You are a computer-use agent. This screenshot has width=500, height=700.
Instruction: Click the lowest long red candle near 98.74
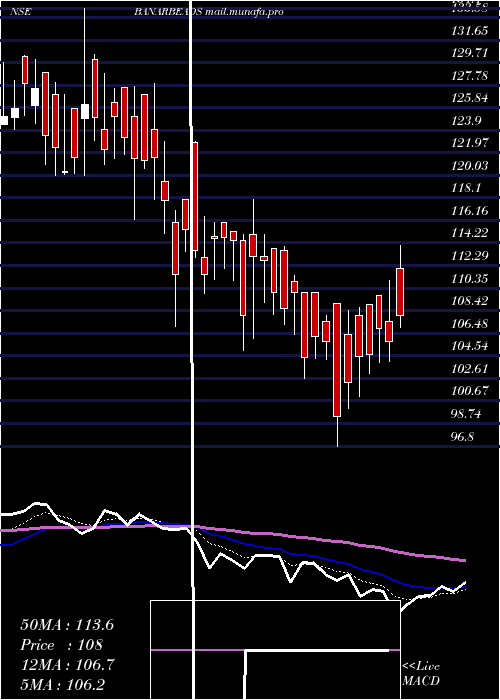337,360
